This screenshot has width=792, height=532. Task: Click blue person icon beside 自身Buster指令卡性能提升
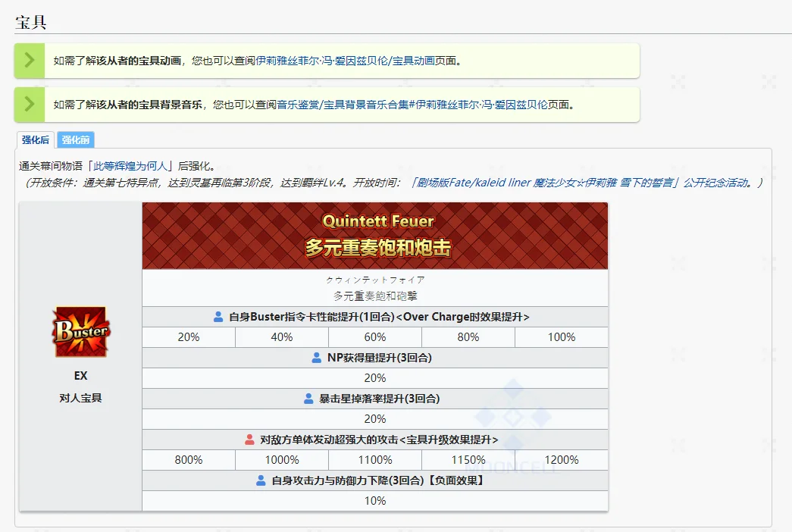(218, 317)
